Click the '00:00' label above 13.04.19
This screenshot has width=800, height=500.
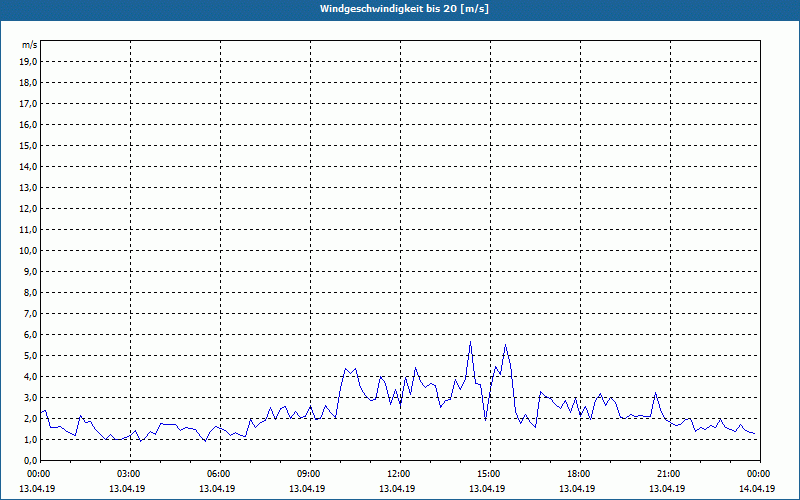coord(38,474)
